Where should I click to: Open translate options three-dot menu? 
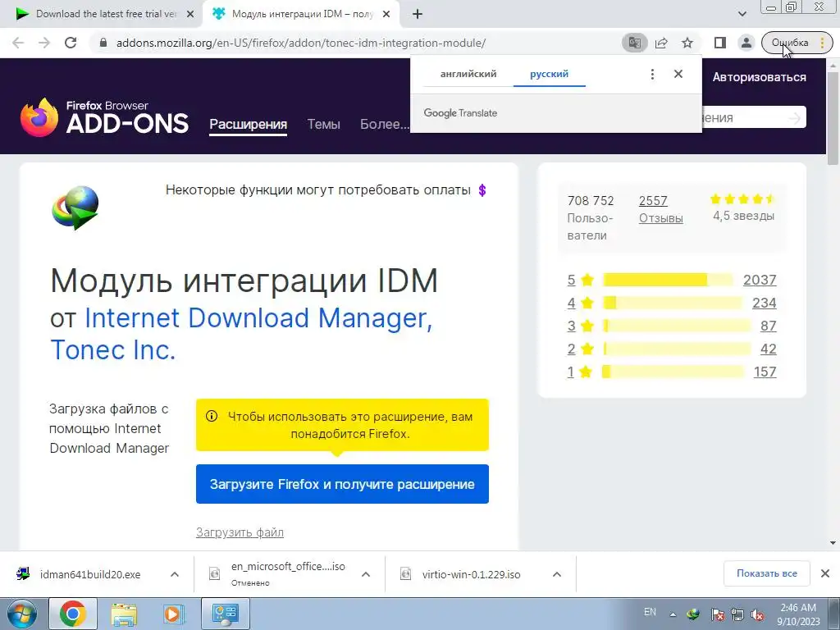pos(652,74)
